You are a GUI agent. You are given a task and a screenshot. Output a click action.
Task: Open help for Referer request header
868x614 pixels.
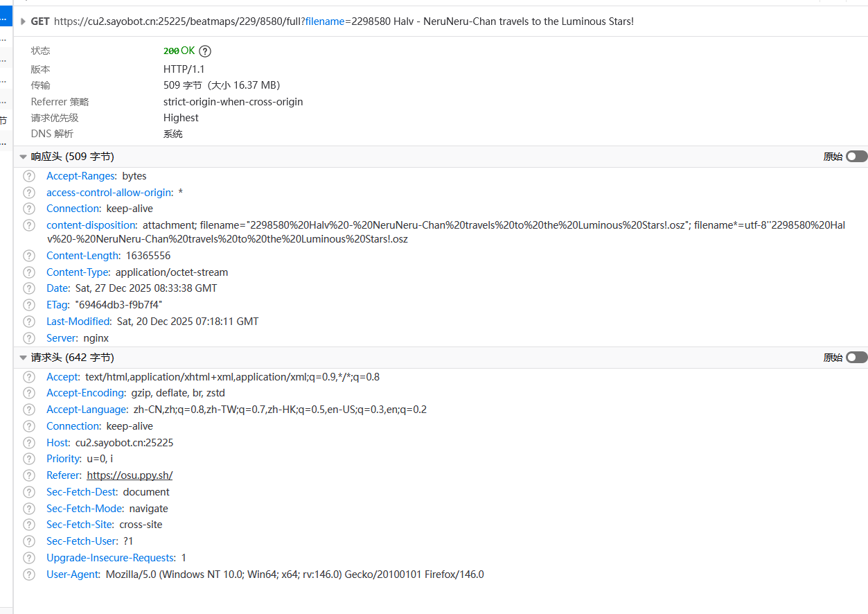click(29, 475)
